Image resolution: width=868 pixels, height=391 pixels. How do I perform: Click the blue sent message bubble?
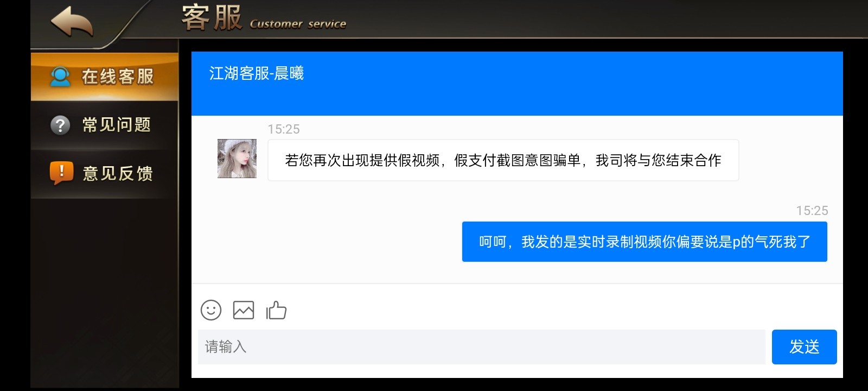[x=644, y=242]
